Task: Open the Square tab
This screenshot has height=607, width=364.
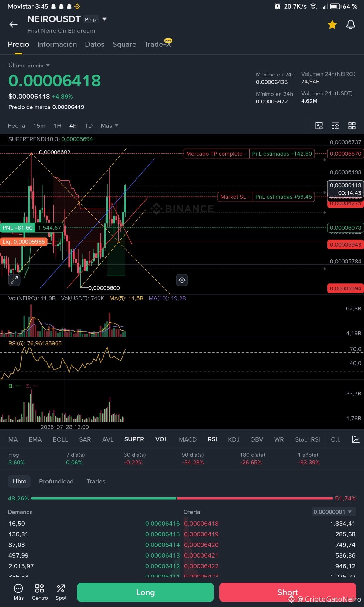Action: coord(124,44)
